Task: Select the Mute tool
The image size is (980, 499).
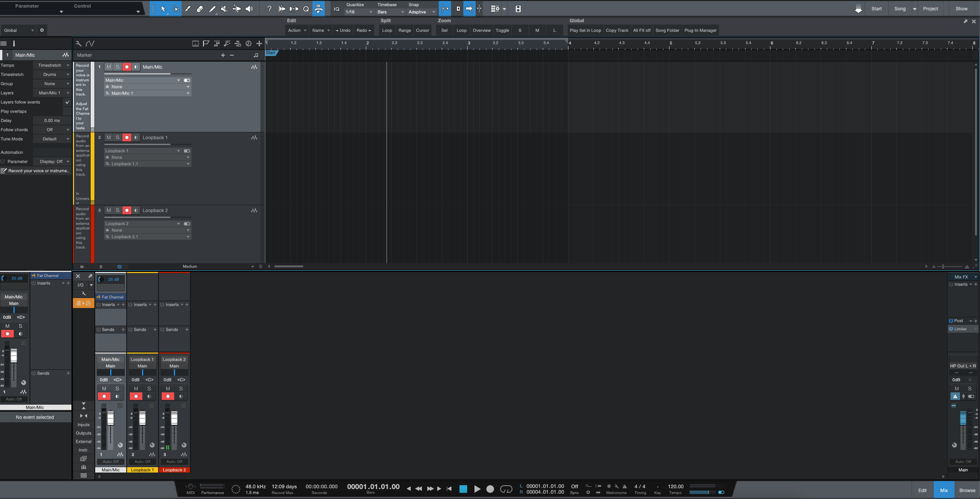Action: 224,8
